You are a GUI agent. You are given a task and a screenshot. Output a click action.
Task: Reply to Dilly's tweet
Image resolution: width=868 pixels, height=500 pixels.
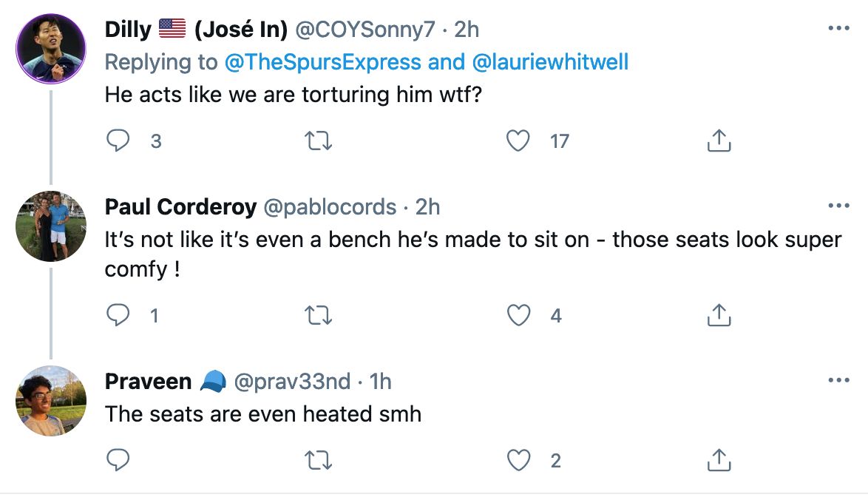(118, 141)
